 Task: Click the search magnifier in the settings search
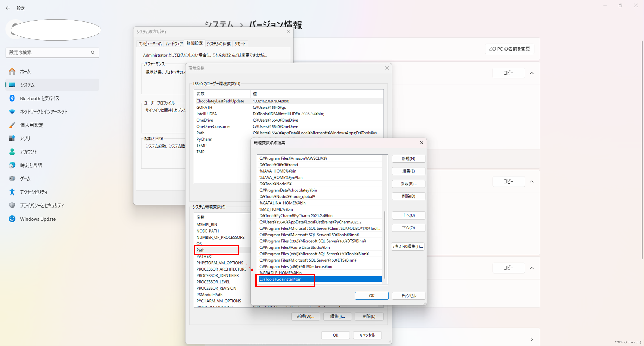click(x=93, y=53)
